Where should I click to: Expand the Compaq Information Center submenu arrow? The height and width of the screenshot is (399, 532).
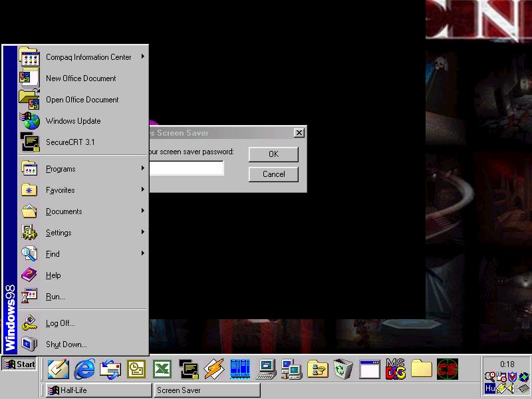[143, 57]
